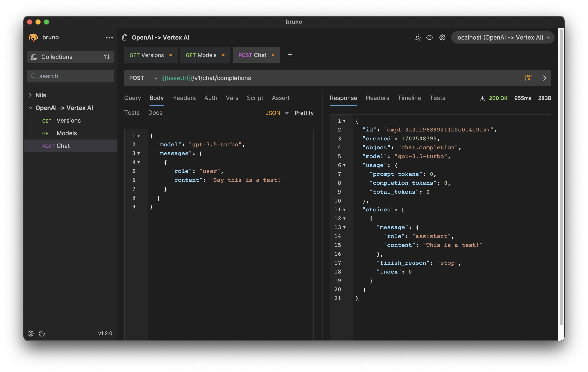
Task: Click the runner icon in the top toolbar
Action: 418,37
